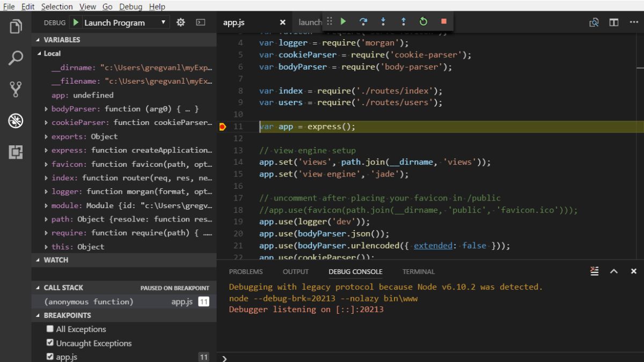
Task: Open the Search view icon
Action: coord(16,56)
